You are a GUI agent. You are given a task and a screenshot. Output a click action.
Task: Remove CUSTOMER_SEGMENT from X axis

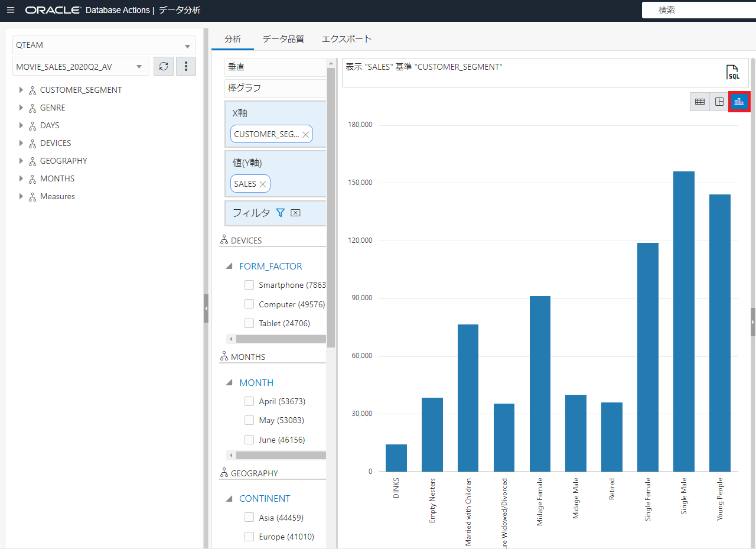click(305, 135)
